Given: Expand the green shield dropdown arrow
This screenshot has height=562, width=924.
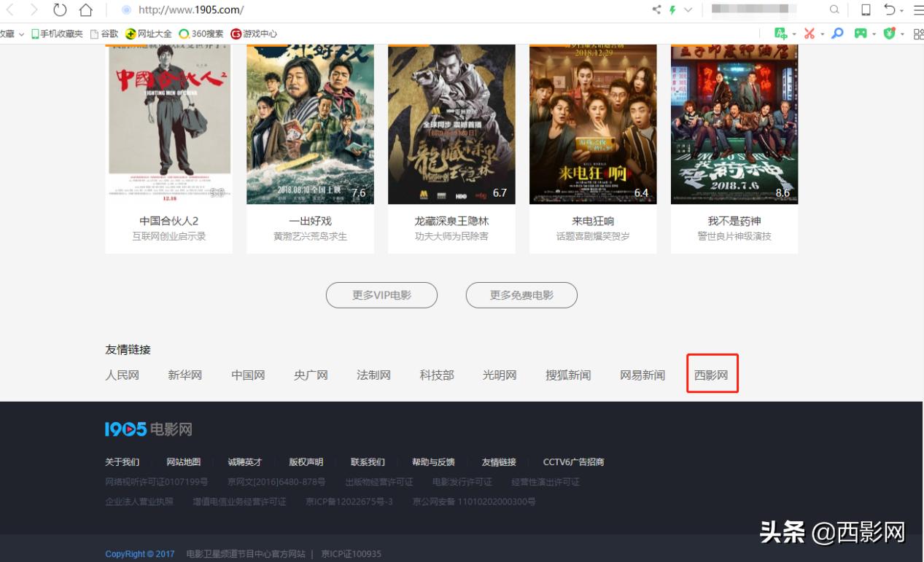Looking at the screenshot, I should pyautogui.click(x=902, y=34).
